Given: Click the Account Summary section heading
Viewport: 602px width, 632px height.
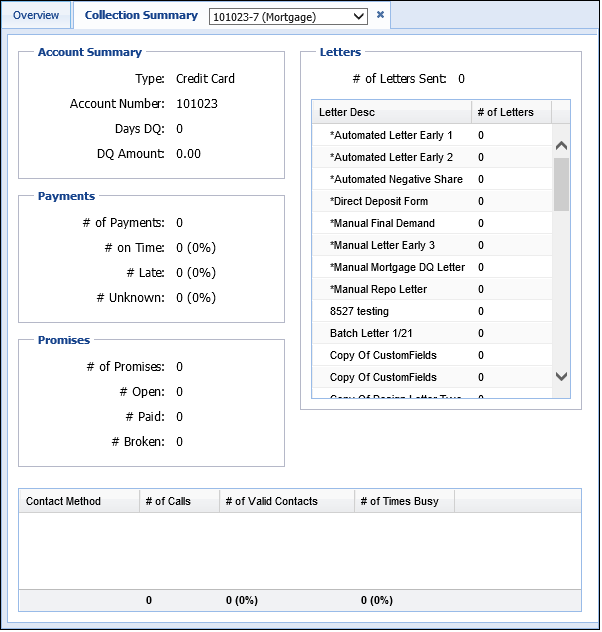Looking at the screenshot, I should pos(90,52).
